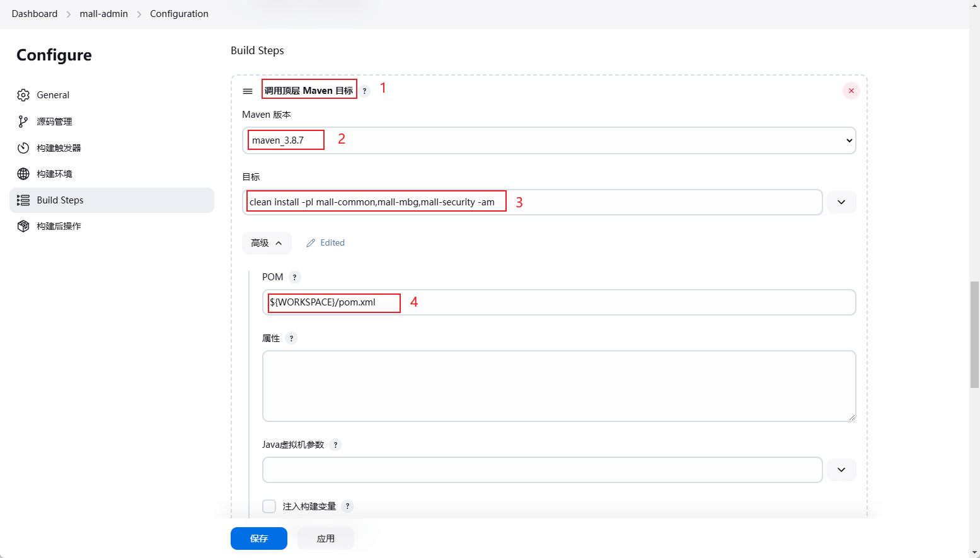Grab the build step drag handle icon
This screenshot has height=558, width=980.
(248, 91)
